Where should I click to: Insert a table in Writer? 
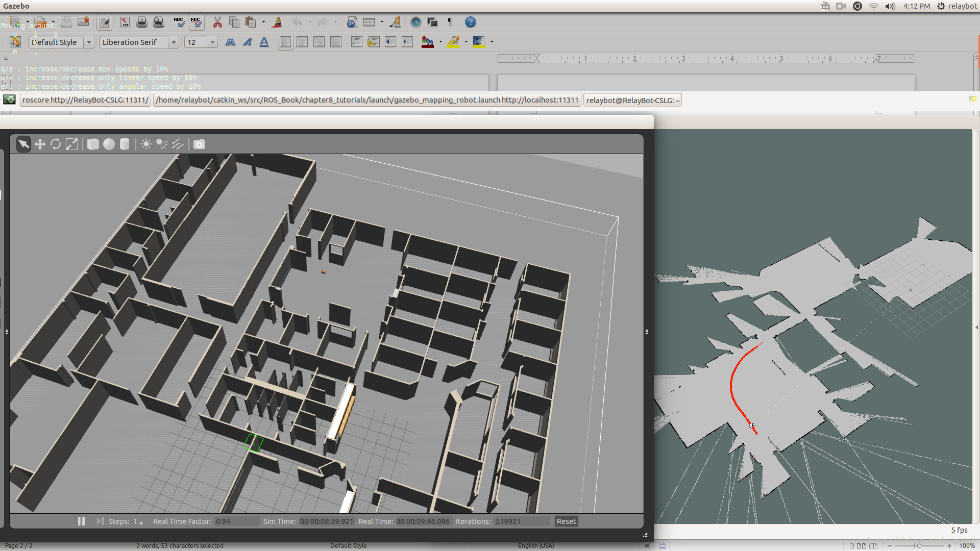click(x=369, y=22)
